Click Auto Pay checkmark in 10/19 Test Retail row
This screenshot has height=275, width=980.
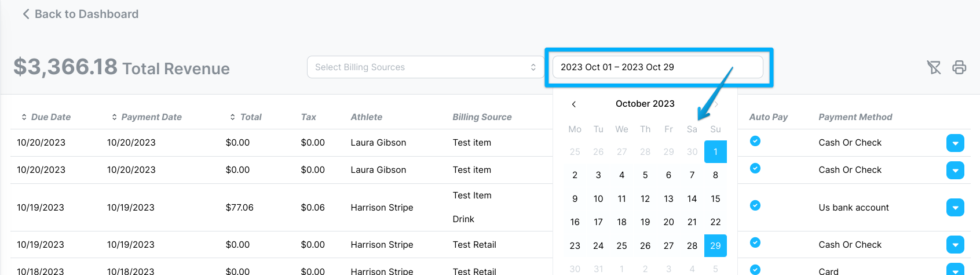(755, 243)
